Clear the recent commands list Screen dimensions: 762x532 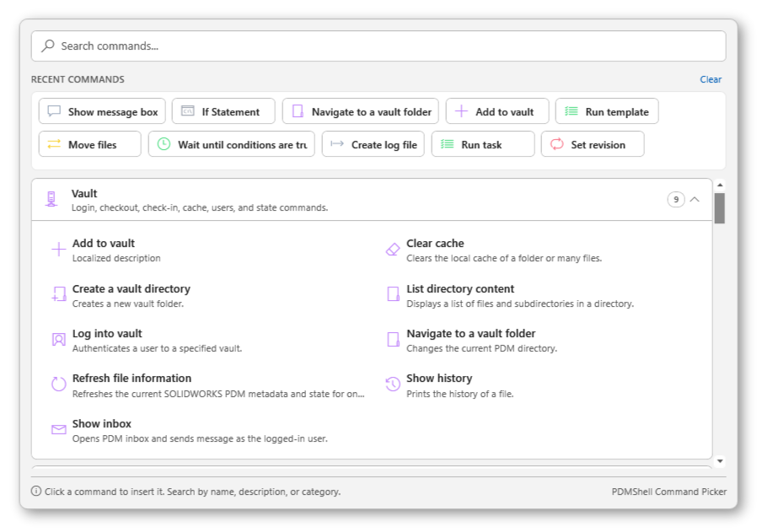coord(711,79)
